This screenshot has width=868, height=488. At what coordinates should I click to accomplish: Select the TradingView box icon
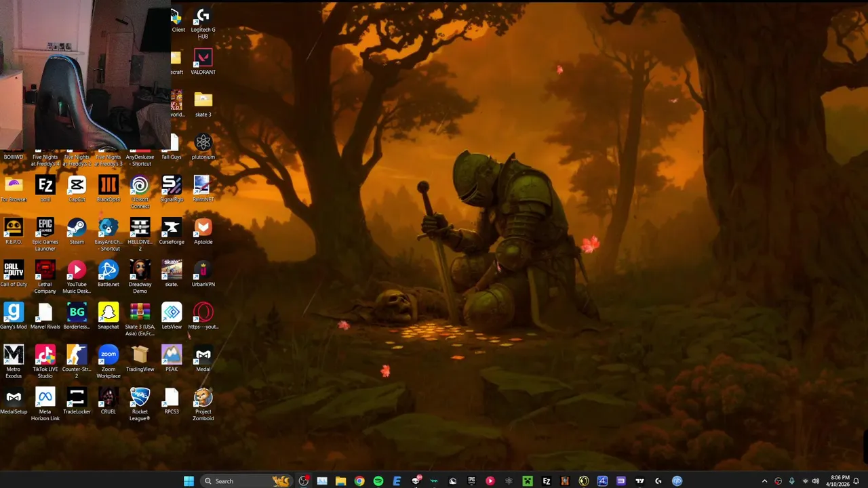140,359
